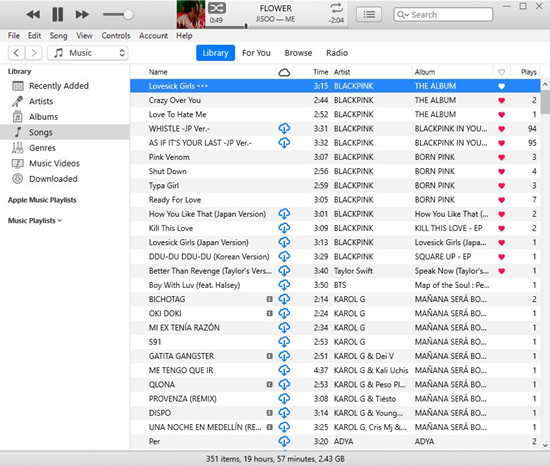This screenshot has height=466, width=550.
Task: Unlove Better Than Revenge via its heart
Action: (x=502, y=271)
